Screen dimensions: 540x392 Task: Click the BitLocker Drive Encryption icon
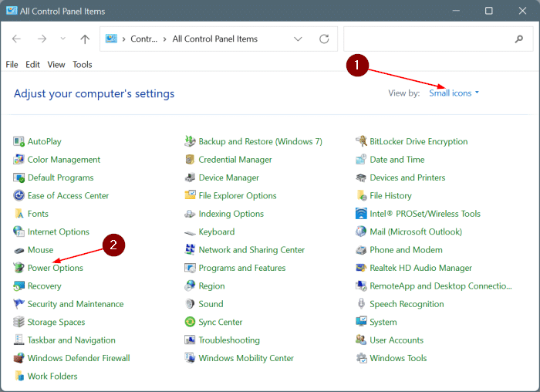pyautogui.click(x=361, y=141)
